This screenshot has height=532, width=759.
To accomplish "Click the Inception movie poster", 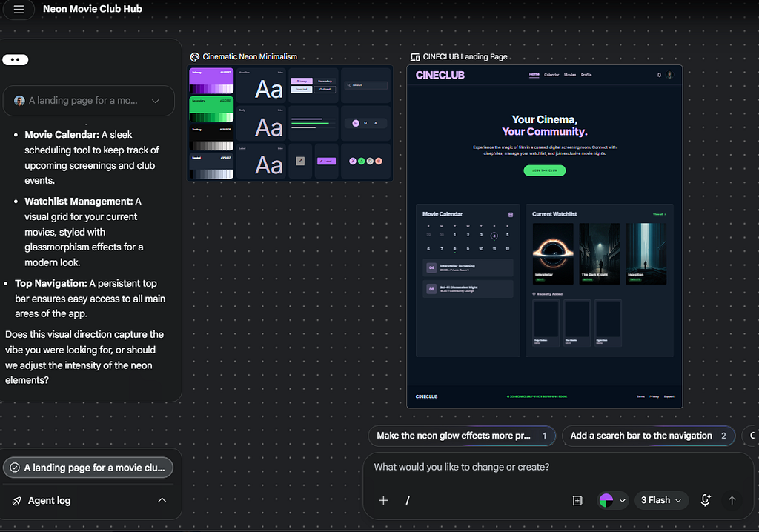I will click(x=646, y=253).
